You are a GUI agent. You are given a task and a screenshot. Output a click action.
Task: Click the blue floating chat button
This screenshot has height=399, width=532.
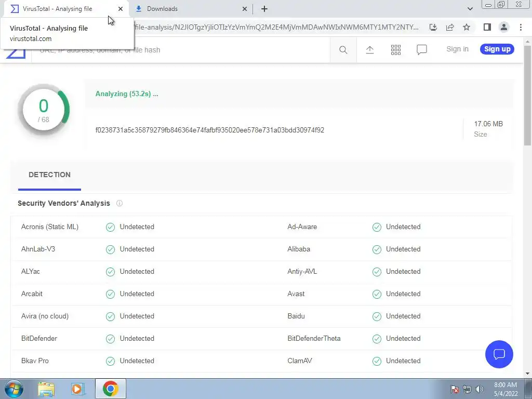pyautogui.click(x=499, y=354)
